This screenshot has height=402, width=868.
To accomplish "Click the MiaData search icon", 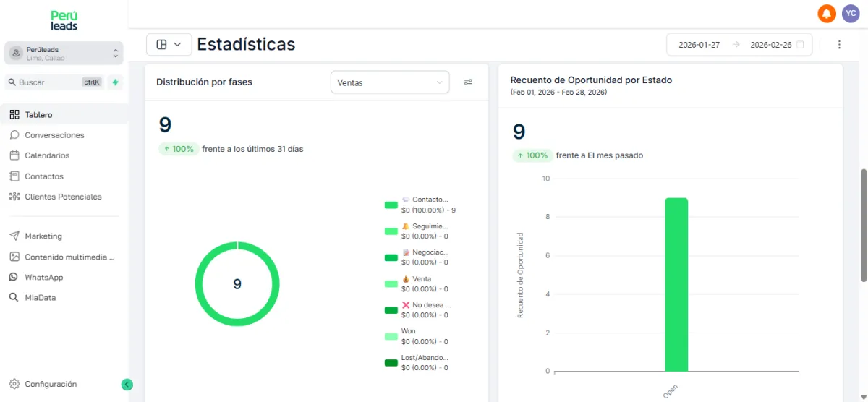I will 14,297.
